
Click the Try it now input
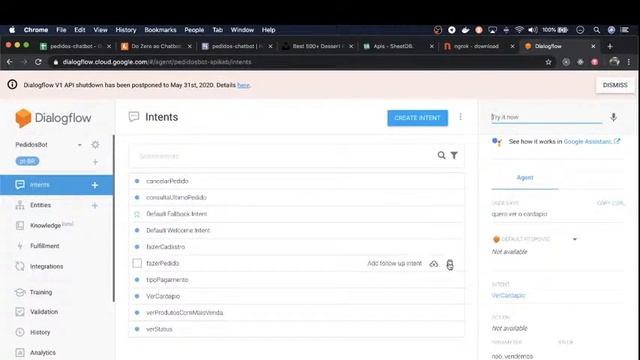coord(547,117)
